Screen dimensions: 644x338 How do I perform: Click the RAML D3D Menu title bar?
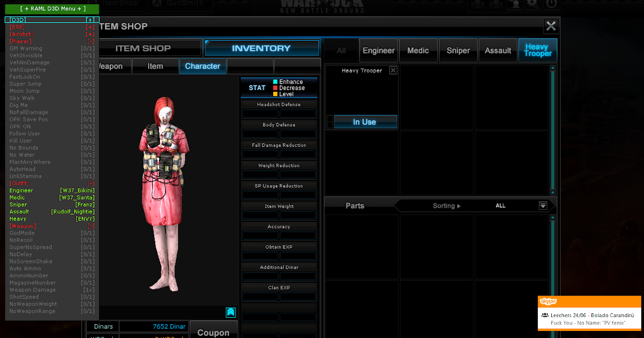[53, 9]
